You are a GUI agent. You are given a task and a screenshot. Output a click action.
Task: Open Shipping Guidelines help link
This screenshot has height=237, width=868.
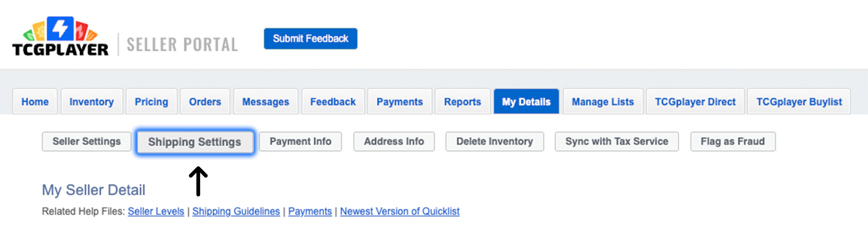pyautogui.click(x=236, y=211)
